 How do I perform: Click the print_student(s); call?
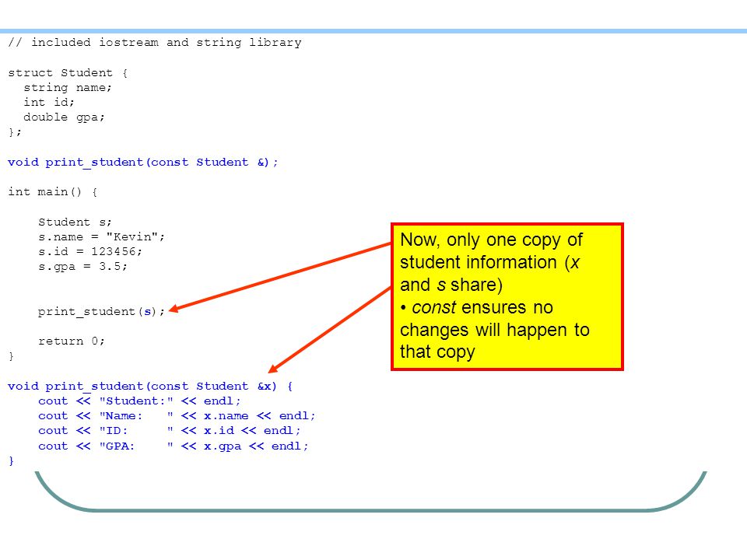click(x=101, y=311)
